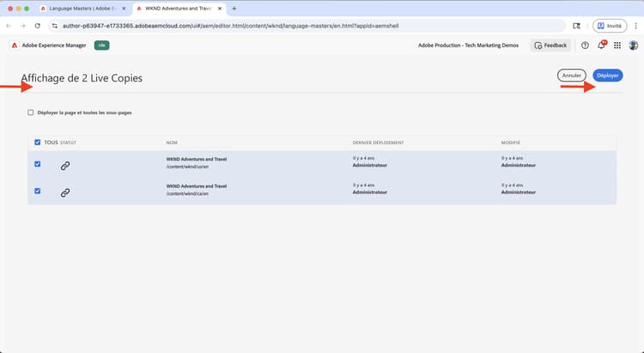This screenshot has height=353, width=644.
Task: Click the Adobe Experience Manager logo
Action: click(15, 46)
